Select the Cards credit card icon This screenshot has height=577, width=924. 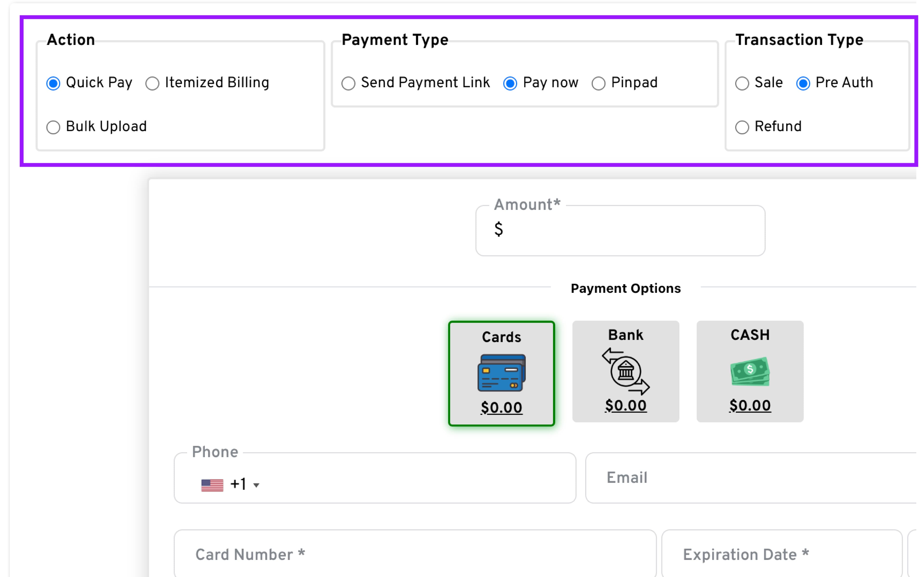pos(501,373)
